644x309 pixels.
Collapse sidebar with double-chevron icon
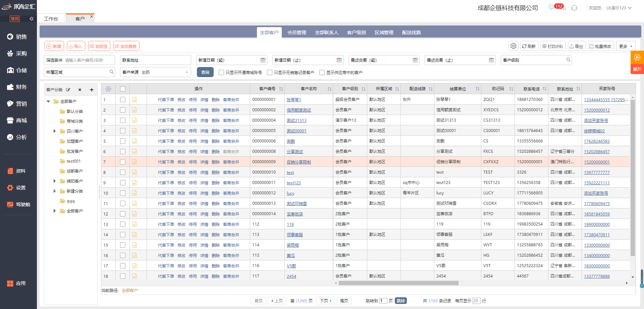[32, 19]
